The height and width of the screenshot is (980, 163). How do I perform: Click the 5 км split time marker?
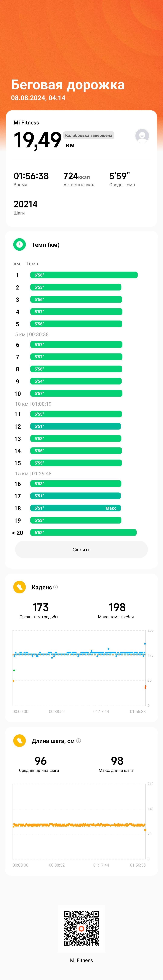coord(32,334)
